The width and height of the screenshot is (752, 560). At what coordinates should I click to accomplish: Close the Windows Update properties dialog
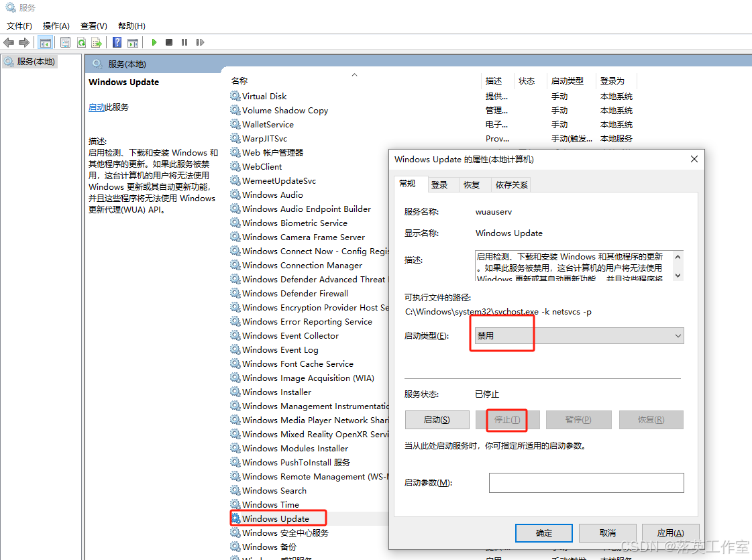tap(694, 159)
